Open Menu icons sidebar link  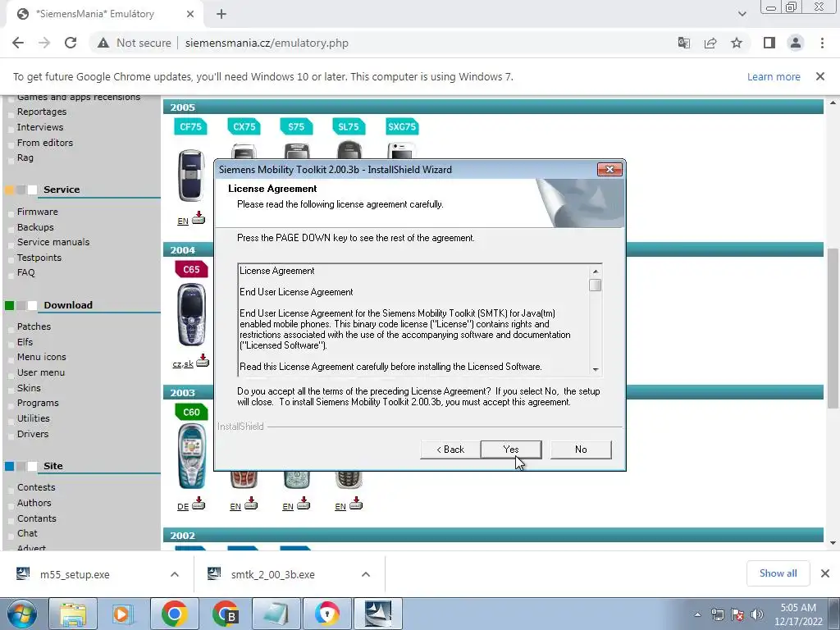41,357
